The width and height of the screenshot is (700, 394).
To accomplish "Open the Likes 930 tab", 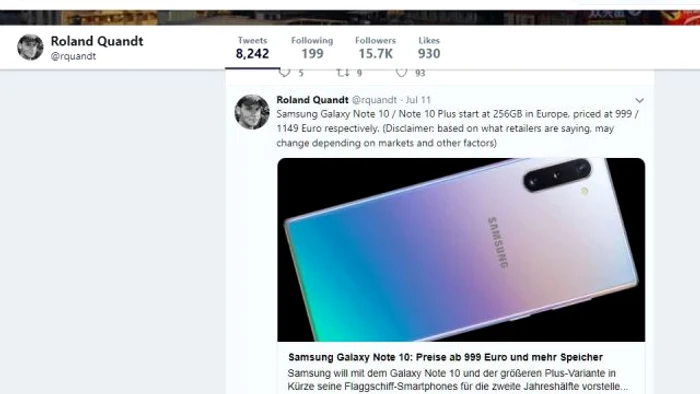I will (x=429, y=48).
